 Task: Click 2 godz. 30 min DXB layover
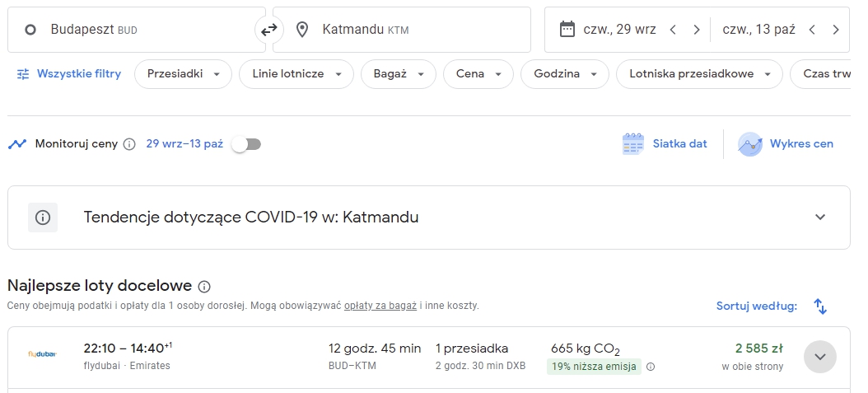click(480, 366)
